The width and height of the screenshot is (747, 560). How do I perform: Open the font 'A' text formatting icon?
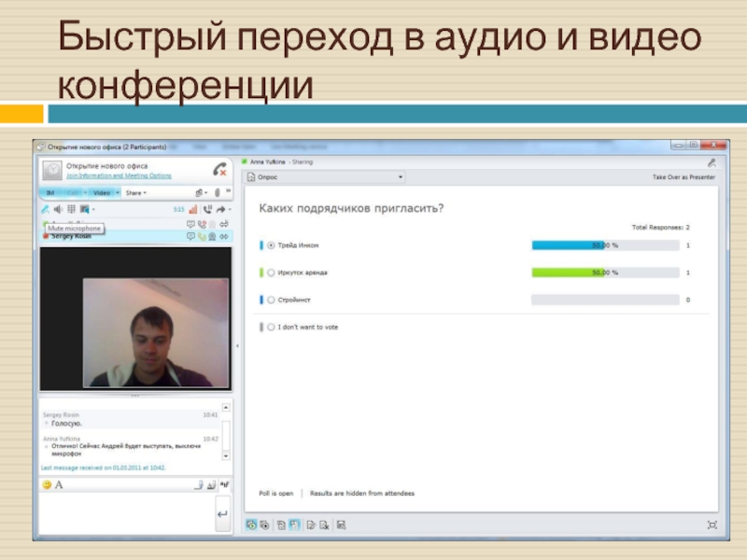59,484
